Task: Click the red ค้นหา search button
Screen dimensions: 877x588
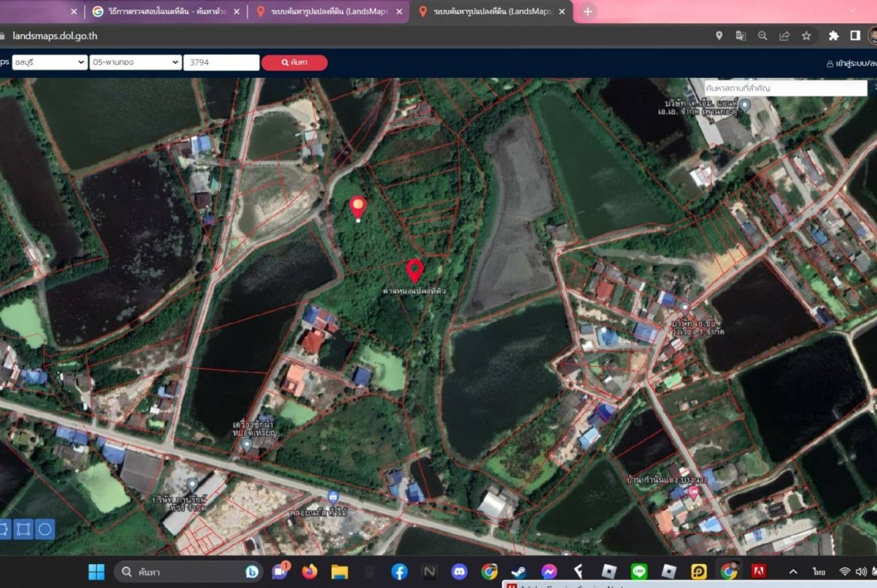Action: click(294, 63)
